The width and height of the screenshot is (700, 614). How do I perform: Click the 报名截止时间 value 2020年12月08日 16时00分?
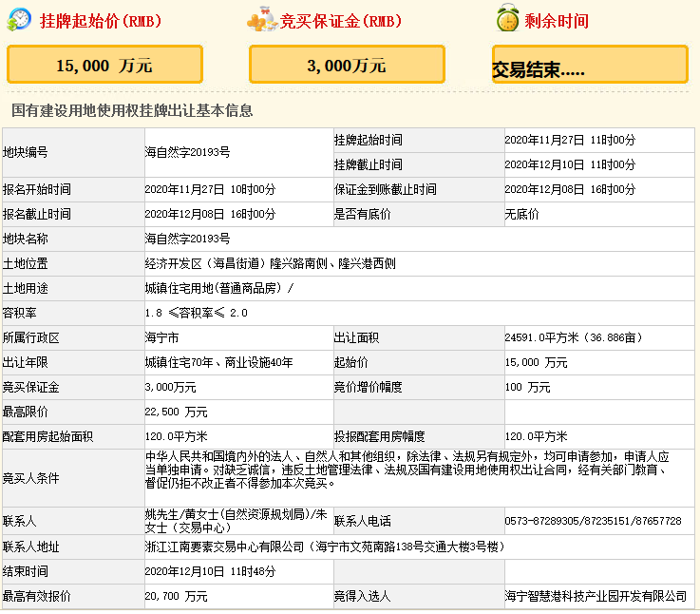click(210, 214)
